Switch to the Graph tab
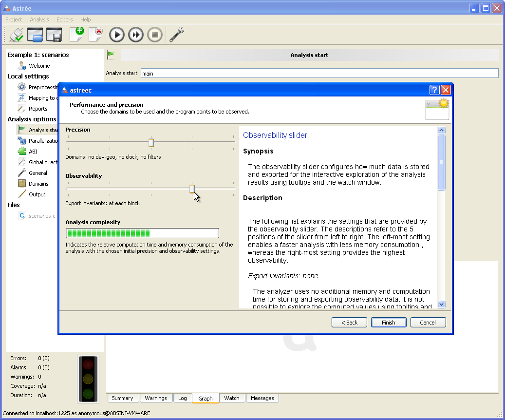The image size is (505, 420). (x=206, y=399)
